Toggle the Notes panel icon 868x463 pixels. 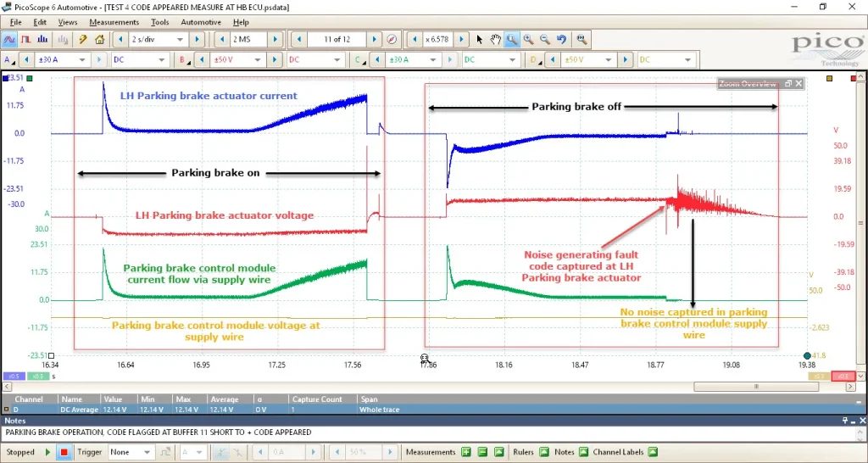click(583, 452)
